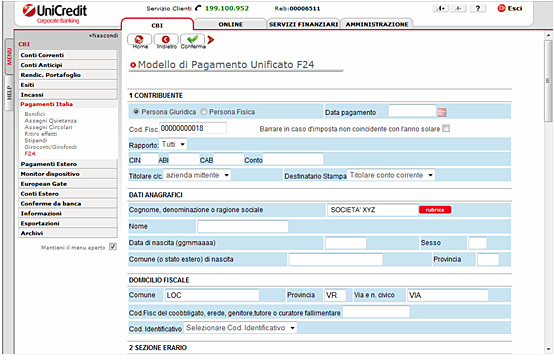
Task: Open Conti Correnti menu item
Action: (x=67, y=55)
